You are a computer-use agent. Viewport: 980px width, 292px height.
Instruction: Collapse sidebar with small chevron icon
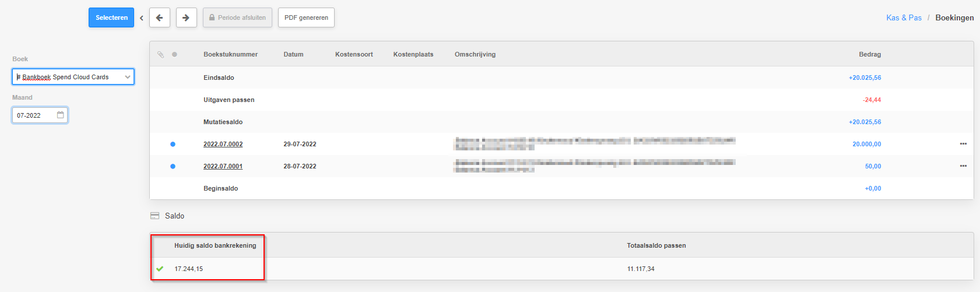click(141, 18)
